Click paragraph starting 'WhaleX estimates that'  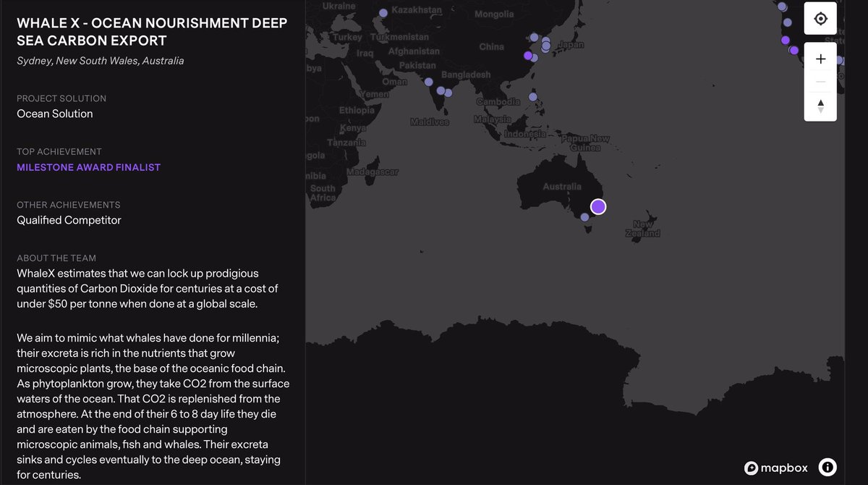[148, 289]
